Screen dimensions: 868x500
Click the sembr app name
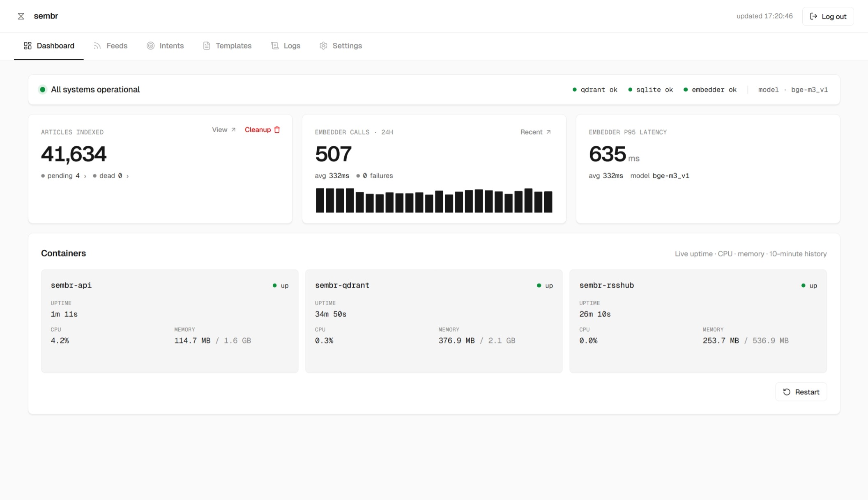click(46, 16)
